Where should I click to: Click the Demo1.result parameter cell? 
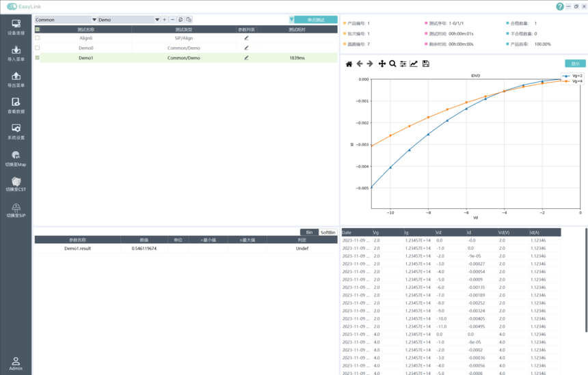(x=78, y=249)
